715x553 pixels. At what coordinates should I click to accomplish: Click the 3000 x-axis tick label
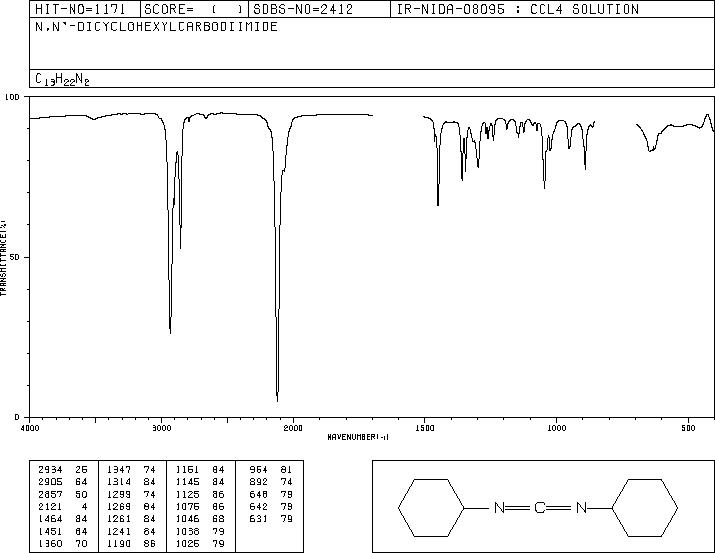pyautogui.click(x=161, y=428)
